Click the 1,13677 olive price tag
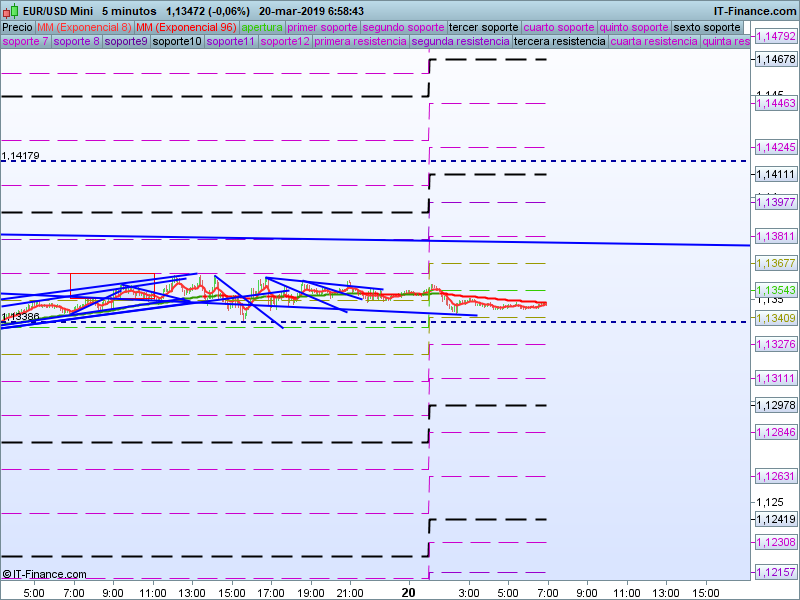 click(775, 263)
